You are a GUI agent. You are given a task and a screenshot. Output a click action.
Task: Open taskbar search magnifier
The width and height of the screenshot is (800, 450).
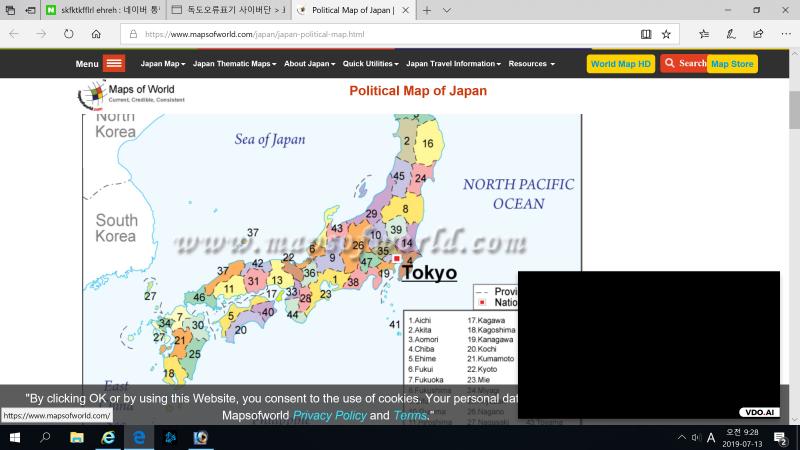45,437
